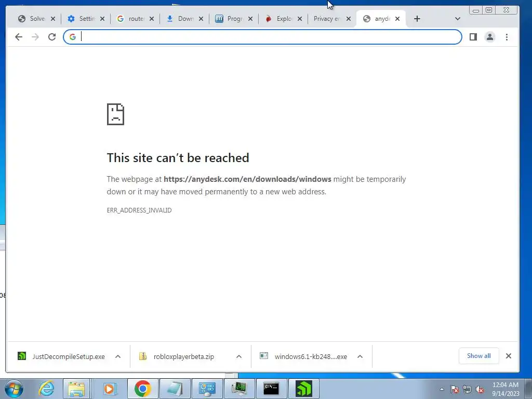This screenshot has width=532, height=399.
Task: Close the Settings tab
Action: [x=102, y=19]
